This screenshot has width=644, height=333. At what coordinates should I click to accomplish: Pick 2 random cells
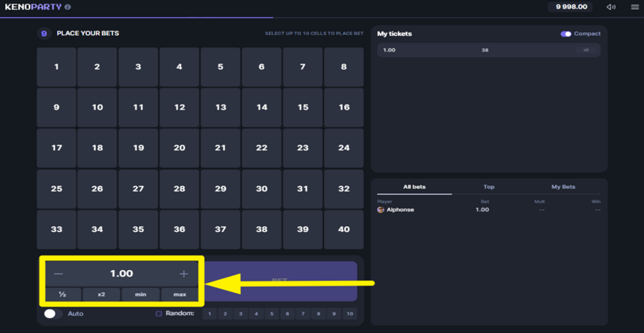click(225, 314)
